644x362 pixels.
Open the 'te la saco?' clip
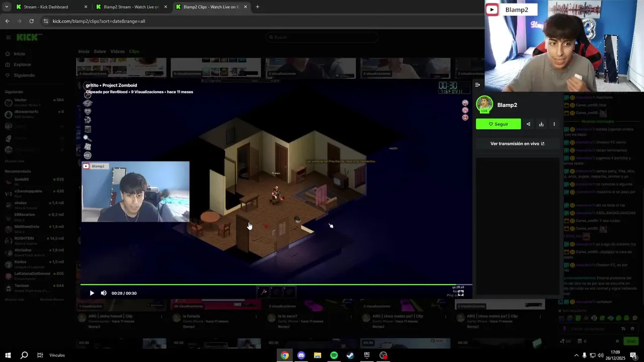[x=288, y=316]
